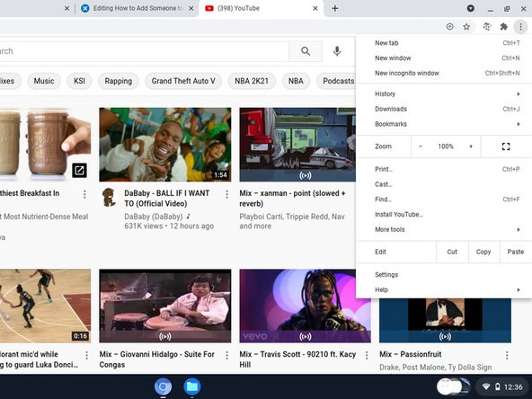Screen dimensions: 532x399
Task: Open Settings from the Chrome menu
Action: (444, 275)
